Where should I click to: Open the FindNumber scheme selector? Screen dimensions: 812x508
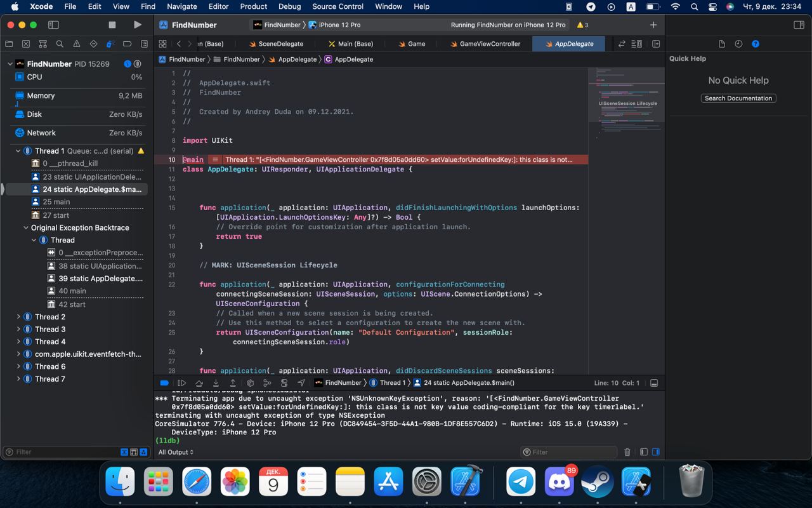pos(277,25)
